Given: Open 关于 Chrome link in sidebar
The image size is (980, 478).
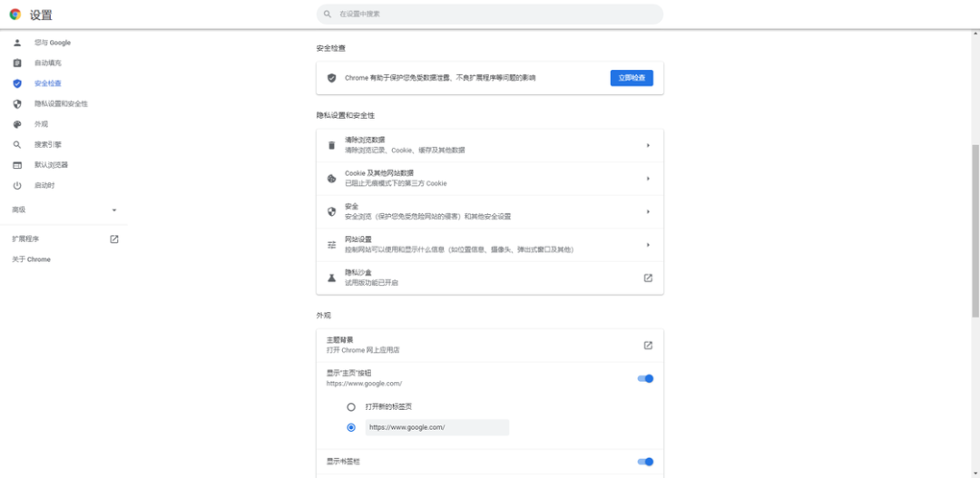Looking at the screenshot, I should [x=31, y=259].
